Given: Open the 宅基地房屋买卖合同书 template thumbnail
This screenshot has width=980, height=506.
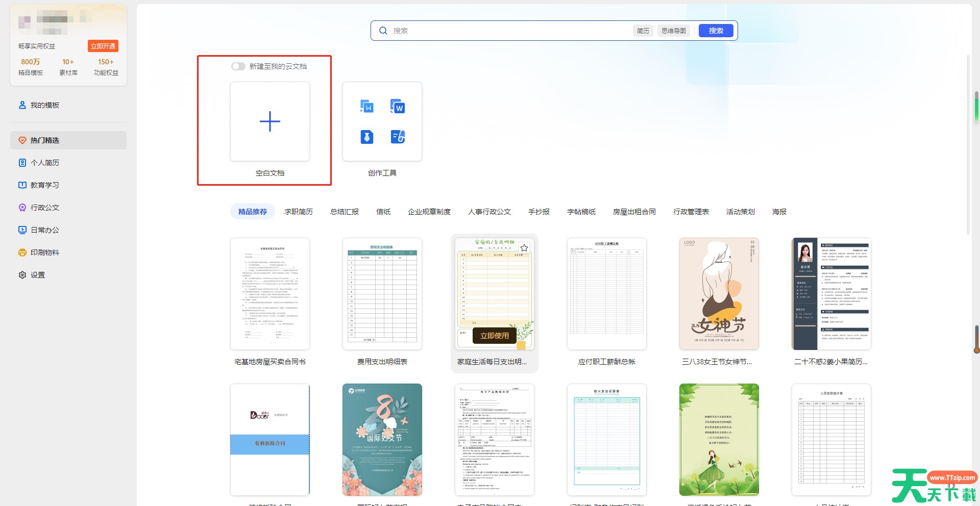Looking at the screenshot, I should [x=270, y=294].
